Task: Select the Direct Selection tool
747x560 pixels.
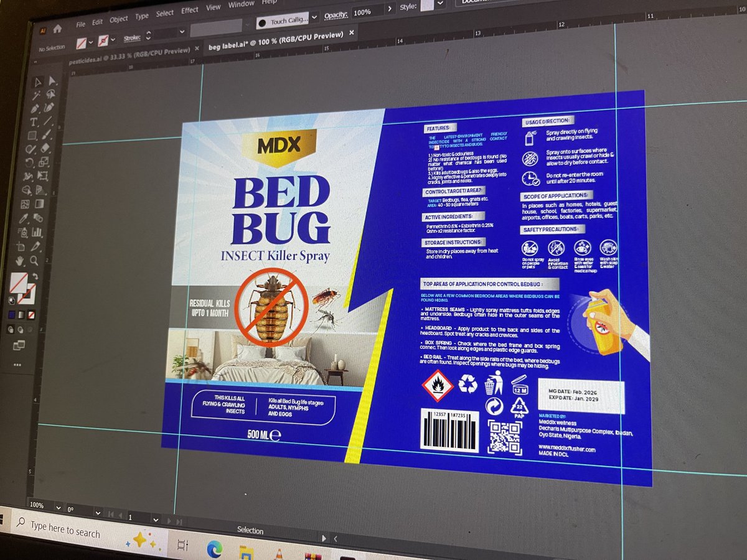Action: (52, 80)
